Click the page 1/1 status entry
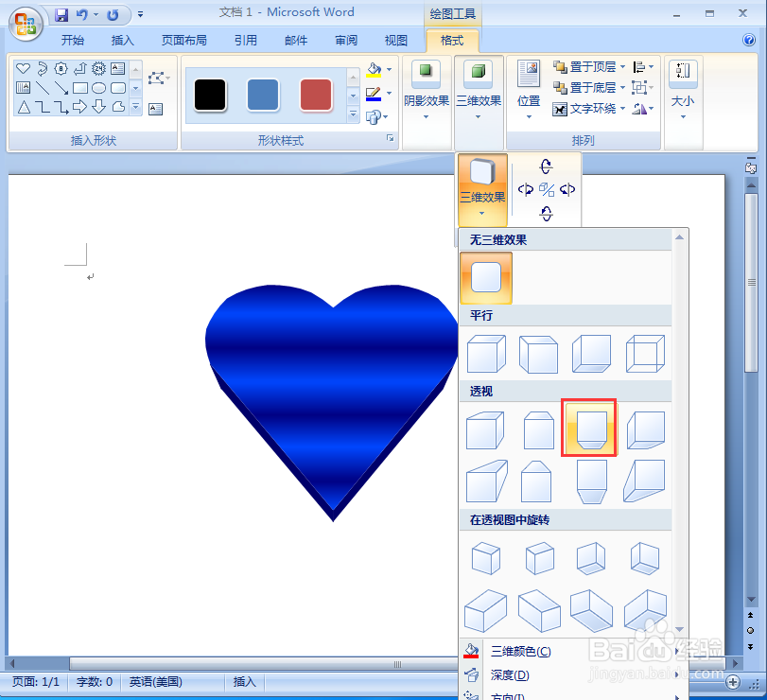The width and height of the screenshot is (767, 700). coord(36,682)
